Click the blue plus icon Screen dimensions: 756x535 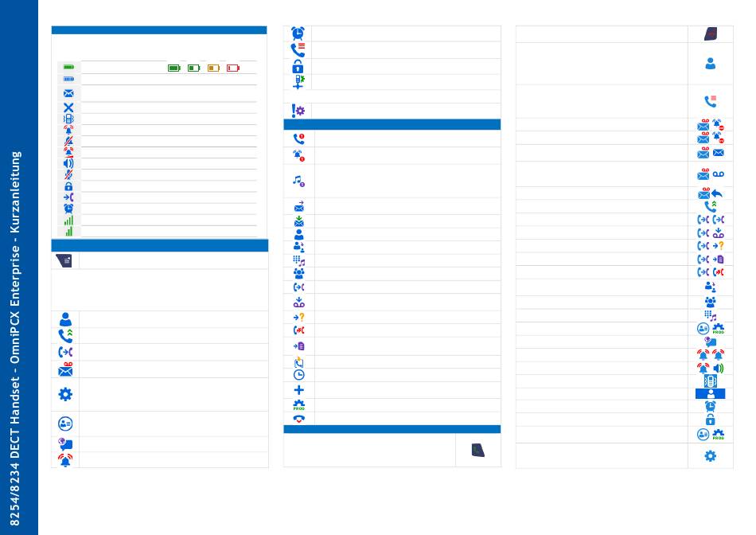(299, 390)
